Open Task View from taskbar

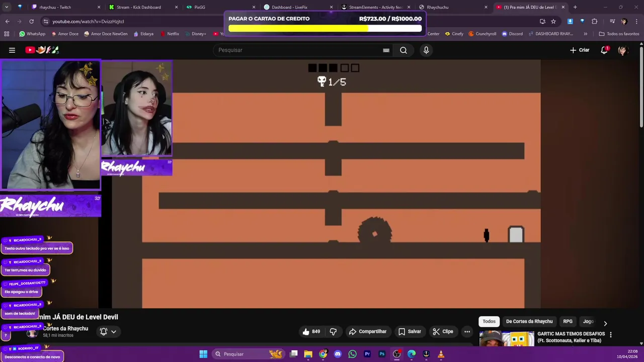(x=293, y=354)
